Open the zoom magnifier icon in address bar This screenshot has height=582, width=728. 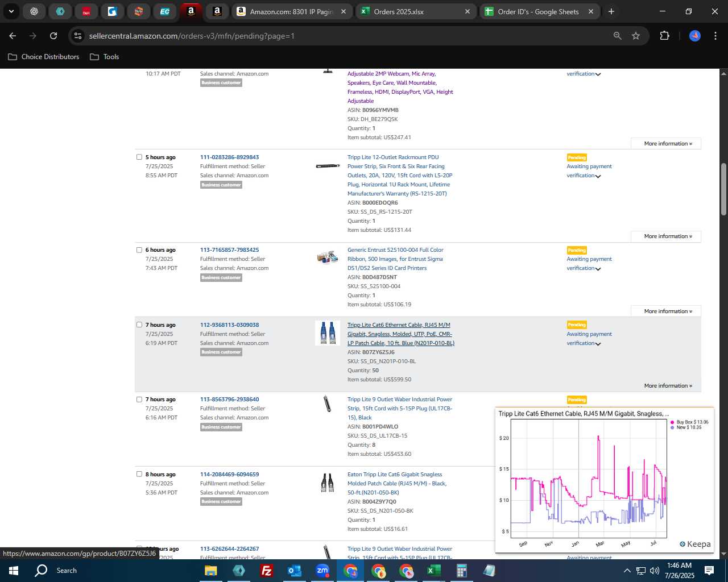618,36
